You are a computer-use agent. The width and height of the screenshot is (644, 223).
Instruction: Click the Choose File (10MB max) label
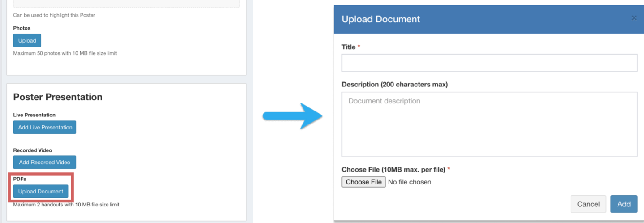pyautogui.click(x=393, y=169)
